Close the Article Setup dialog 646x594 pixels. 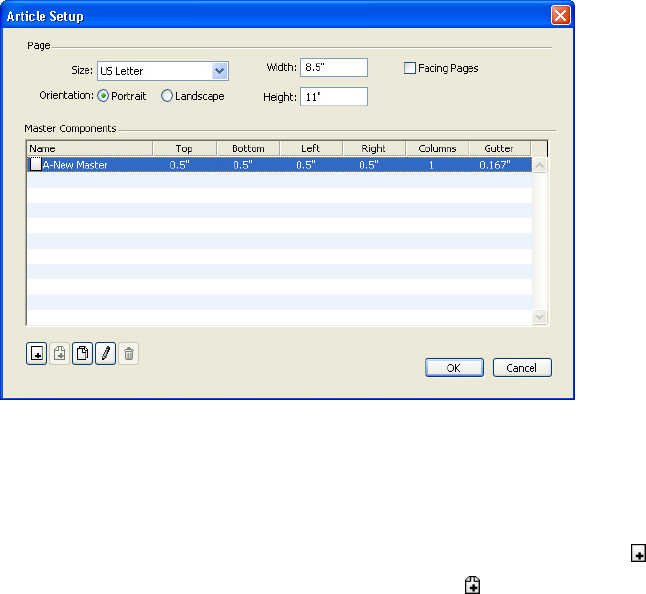pos(561,16)
